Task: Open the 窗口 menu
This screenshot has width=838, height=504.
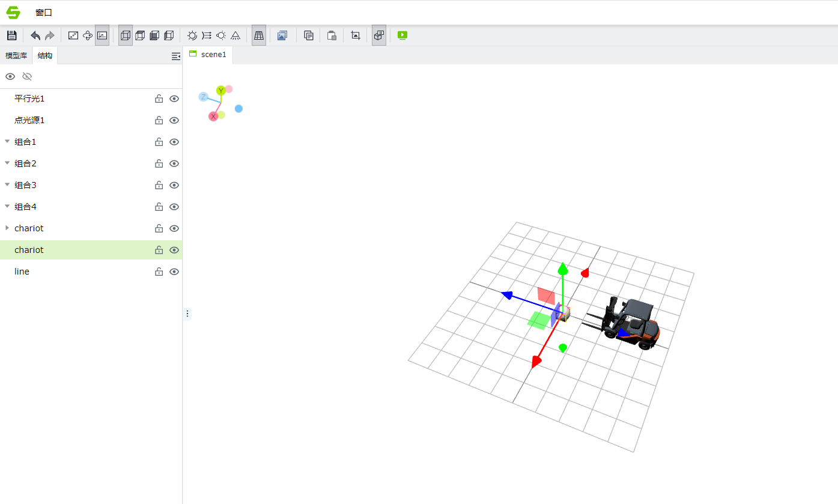Action: point(44,13)
